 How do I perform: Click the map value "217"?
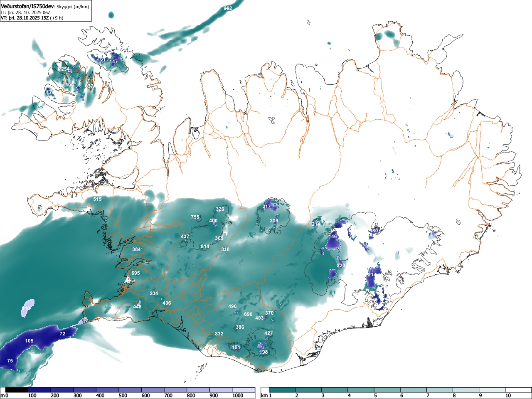(x=266, y=207)
